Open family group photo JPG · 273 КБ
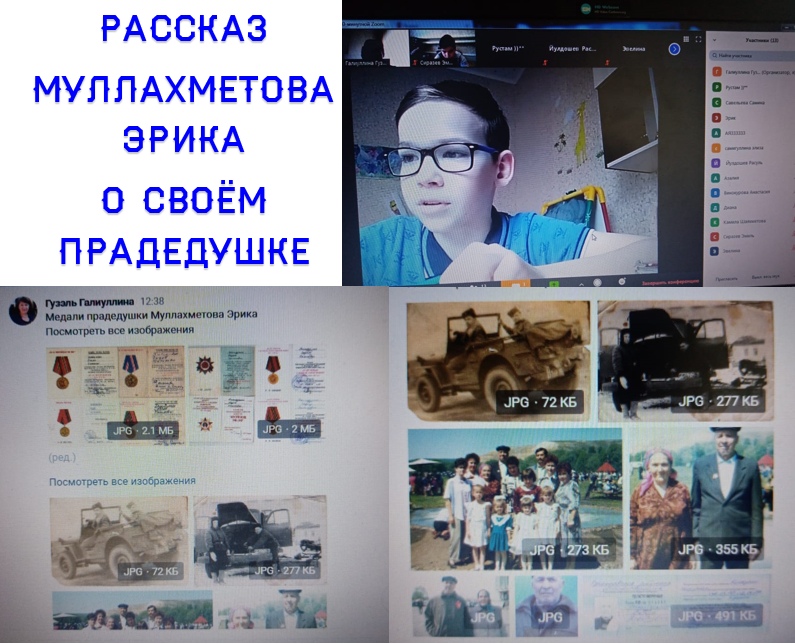795x644 pixels. point(515,500)
